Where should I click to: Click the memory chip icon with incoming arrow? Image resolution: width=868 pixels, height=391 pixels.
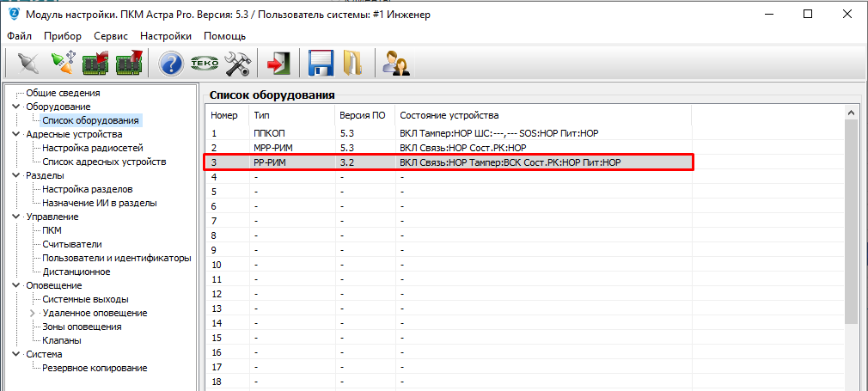pyautogui.click(x=95, y=64)
